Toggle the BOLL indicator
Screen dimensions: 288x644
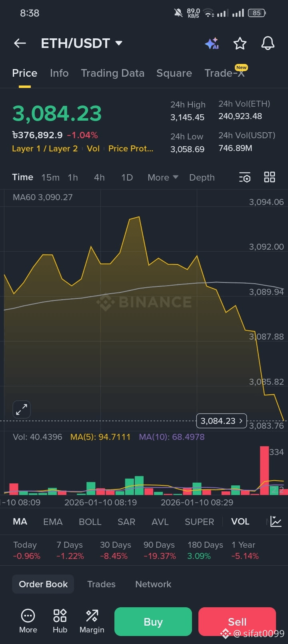click(x=90, y=522)
